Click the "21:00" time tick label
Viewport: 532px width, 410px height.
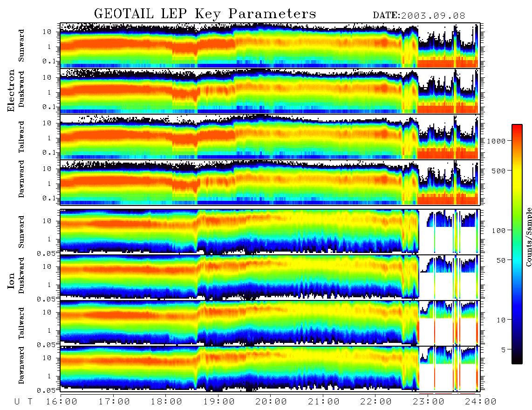coord(324,402)
